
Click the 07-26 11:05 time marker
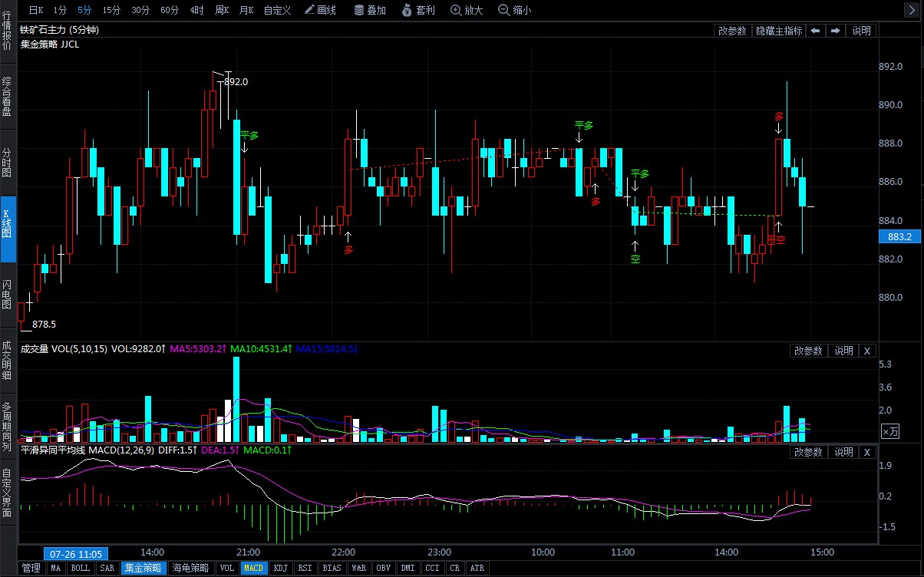click(x=77, y=553)
